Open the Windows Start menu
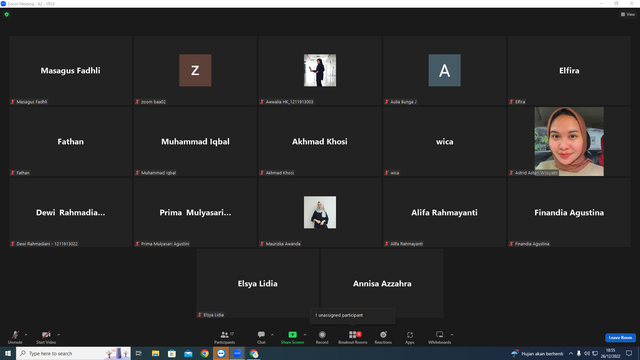Viewport: 640px width, 360px height. [8, 353]
